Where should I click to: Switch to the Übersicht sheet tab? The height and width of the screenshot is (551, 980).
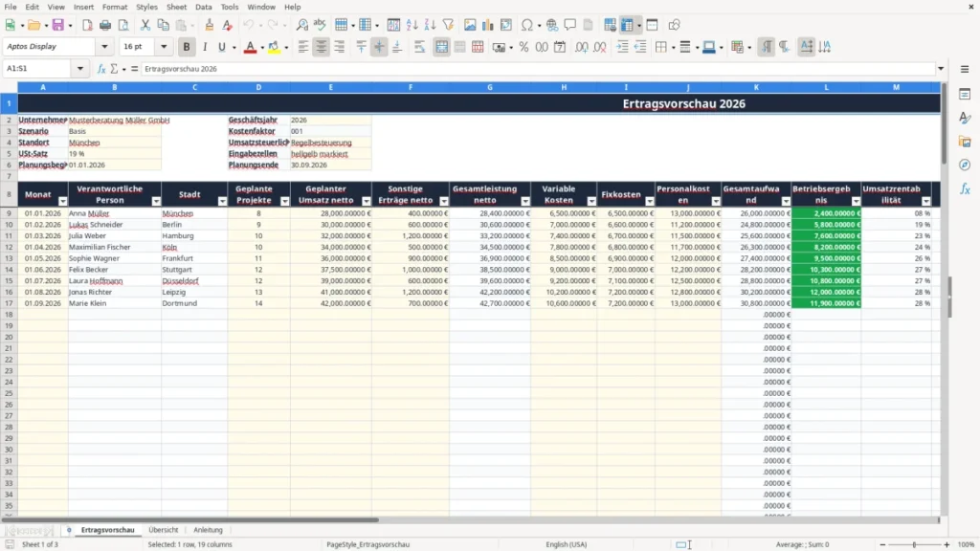click(163, 530)
